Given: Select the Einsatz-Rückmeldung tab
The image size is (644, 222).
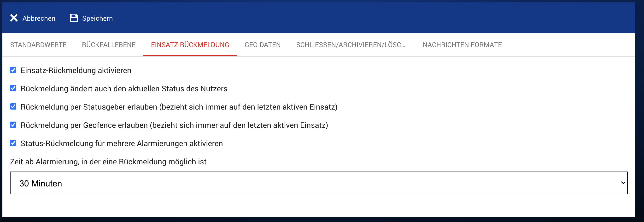Looking at the screenshot, I should (x=190, y=45).
